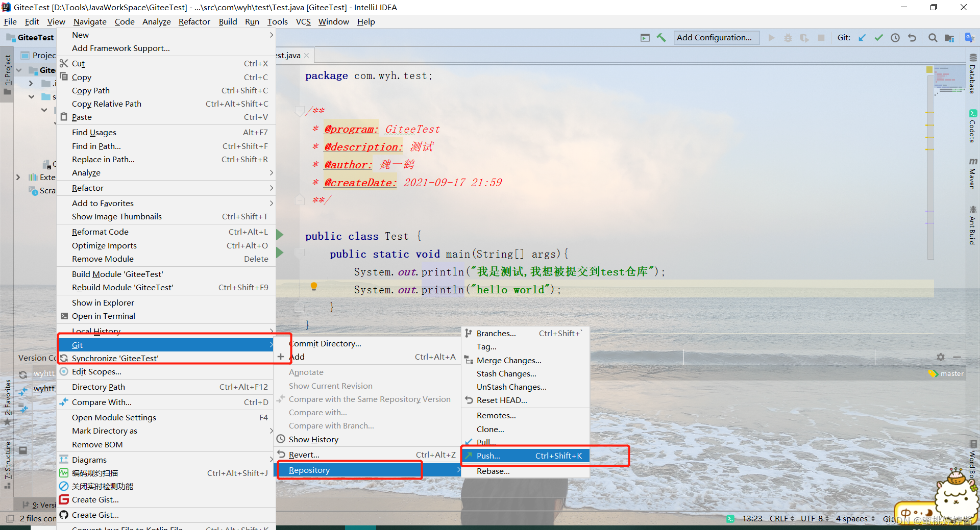Image resolution: width=980 pixels, height=530 pixels.
Task: Open the VCS menu
Action: (x=303, y=22)
